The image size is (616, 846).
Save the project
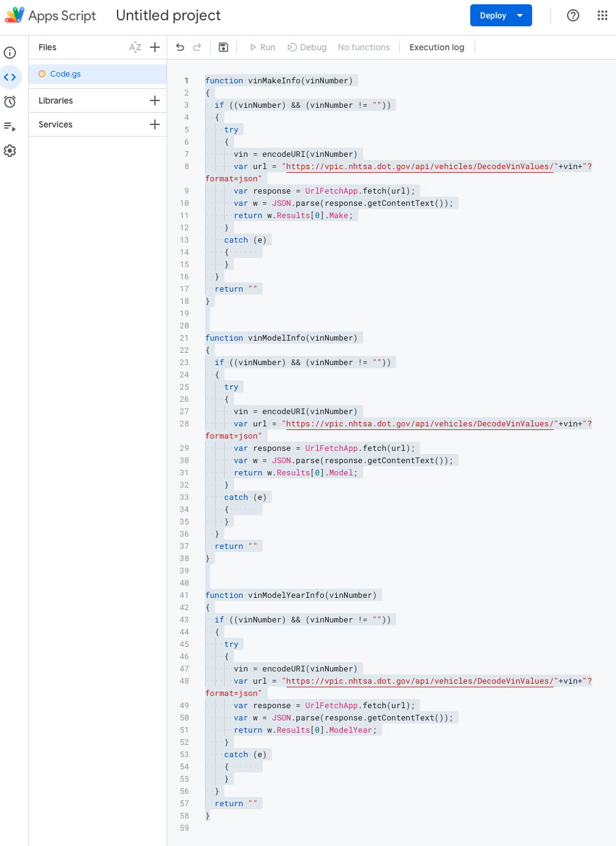tap(223, 47)
